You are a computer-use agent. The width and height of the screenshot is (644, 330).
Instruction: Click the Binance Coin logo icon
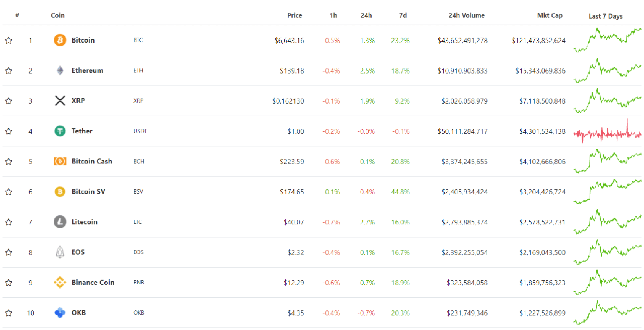pos(60,282)
